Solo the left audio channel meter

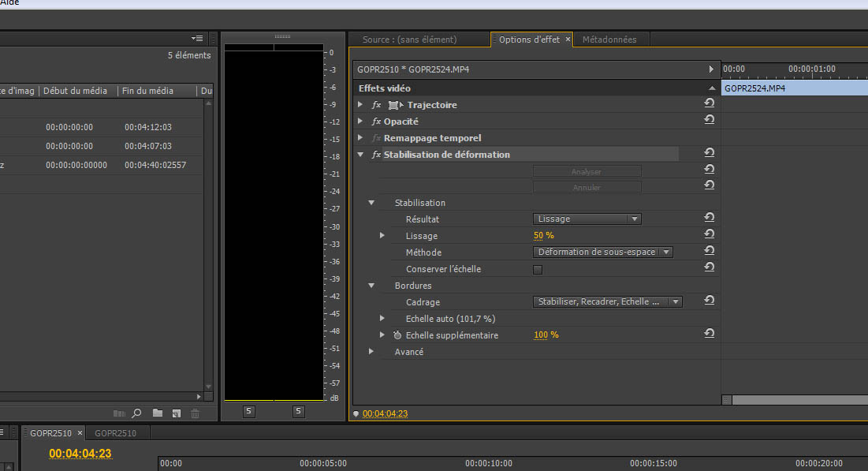point(249,411)
